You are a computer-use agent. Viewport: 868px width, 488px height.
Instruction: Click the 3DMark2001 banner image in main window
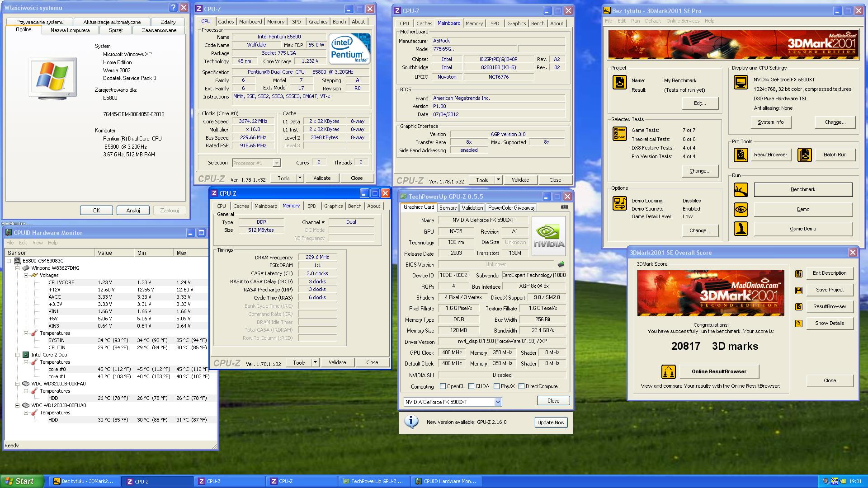point(733,45)
